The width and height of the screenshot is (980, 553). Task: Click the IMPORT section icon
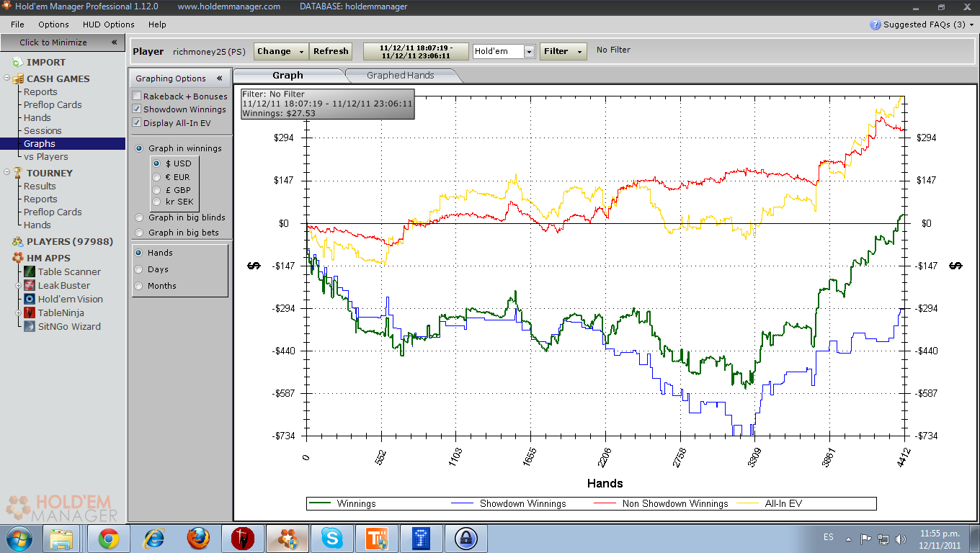17,62
